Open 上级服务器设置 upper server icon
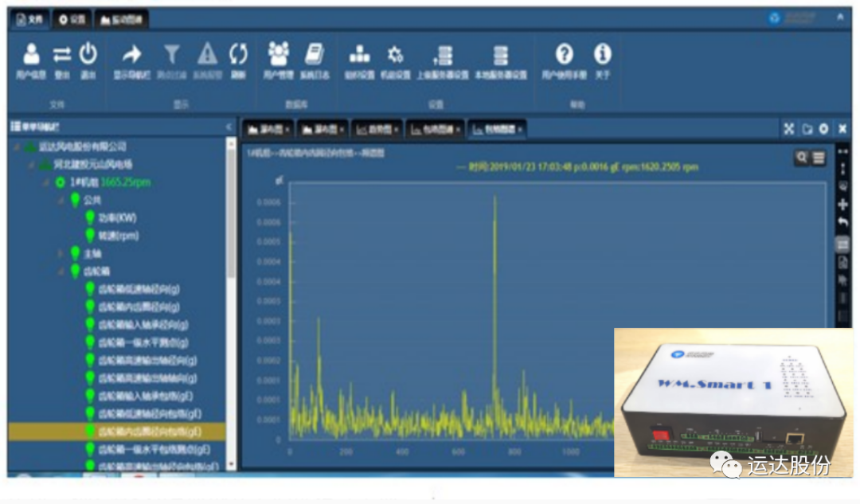The image size is (860, 504). [x=442, y=55]
